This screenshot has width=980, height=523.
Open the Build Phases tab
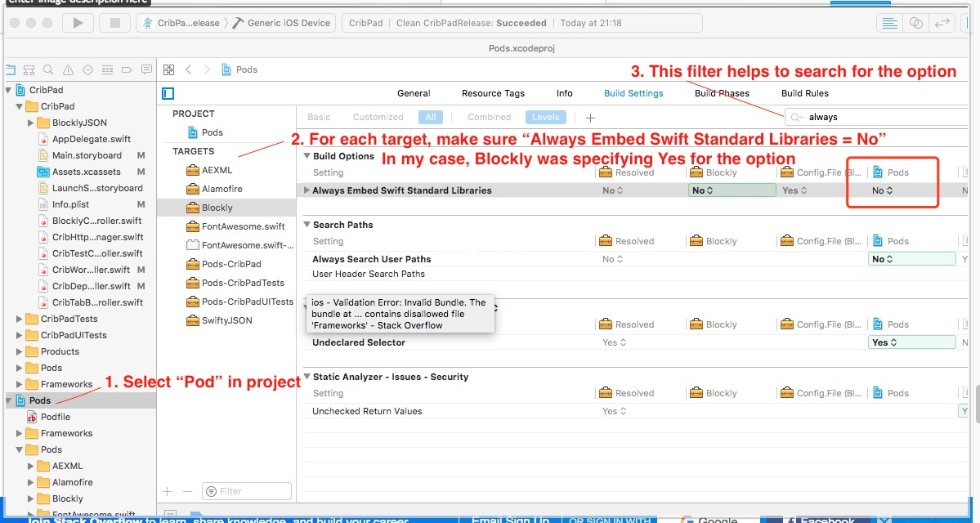pyautogui.click(x=722, y=93)
